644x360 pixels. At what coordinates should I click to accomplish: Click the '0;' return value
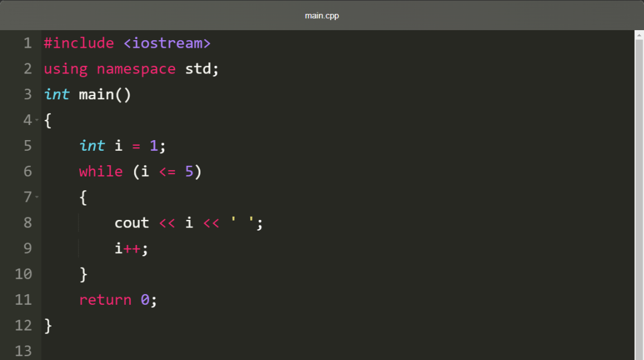pos(148,300)
